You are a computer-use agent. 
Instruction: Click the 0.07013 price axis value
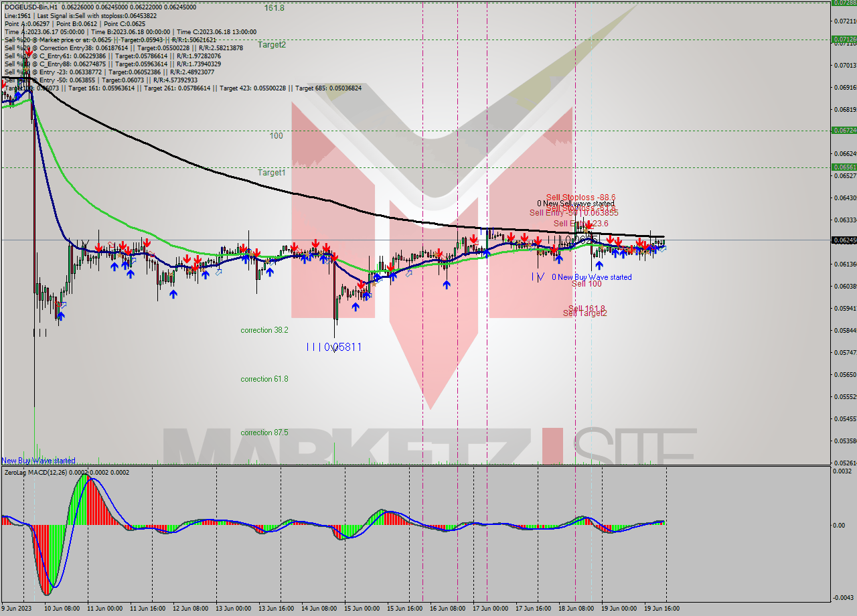click(x=846, y=65)
